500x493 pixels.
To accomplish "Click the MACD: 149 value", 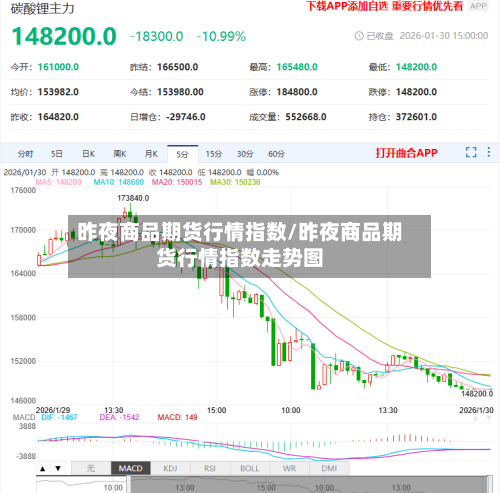I will pyautogui.click(x=178, y=417).
